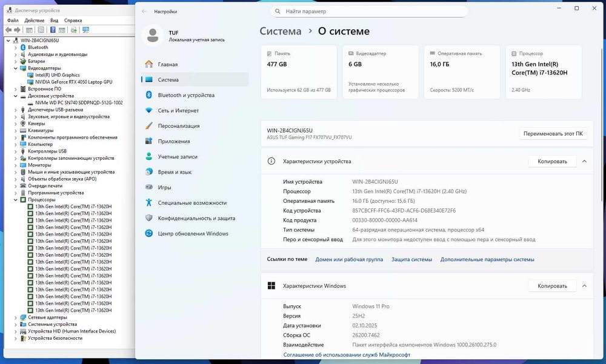Click the Найти параметр search field
Viewport: 606px width, 364px height.
369,12
